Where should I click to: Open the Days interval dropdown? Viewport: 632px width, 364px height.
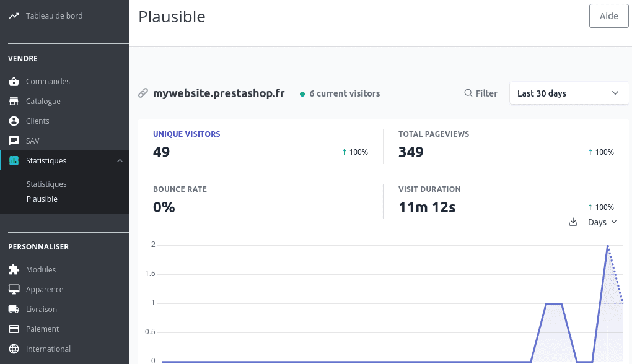[602, 222]
